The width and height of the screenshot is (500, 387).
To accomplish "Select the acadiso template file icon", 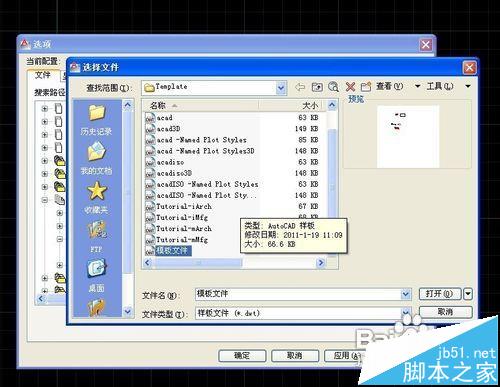I will tap(150, 162).
